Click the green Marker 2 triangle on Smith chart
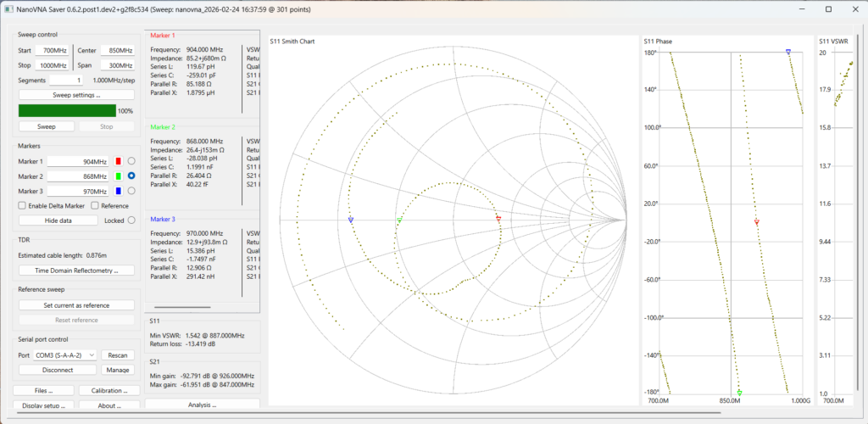Image resolution: width=868 pixels, height=424 pixels. click(x=399, y=220)
